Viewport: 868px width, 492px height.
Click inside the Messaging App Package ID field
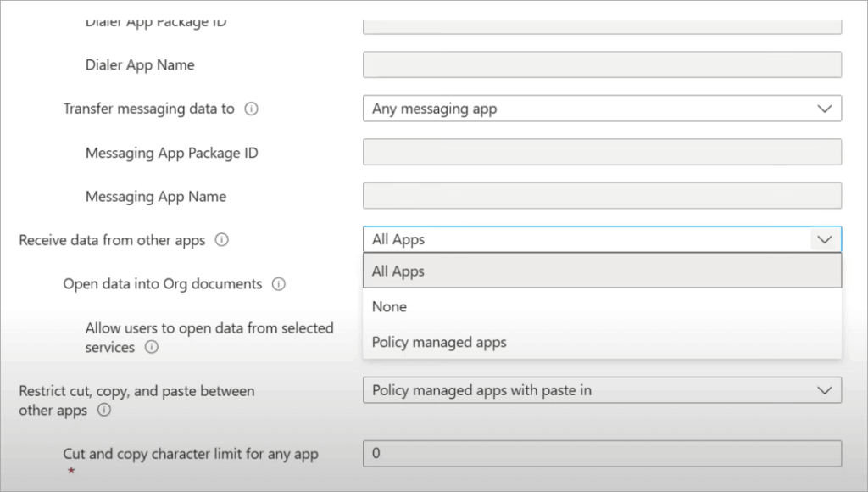pos(602,152)
